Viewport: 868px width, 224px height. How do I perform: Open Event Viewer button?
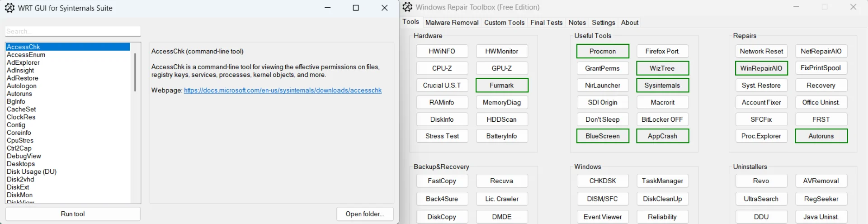603,217
